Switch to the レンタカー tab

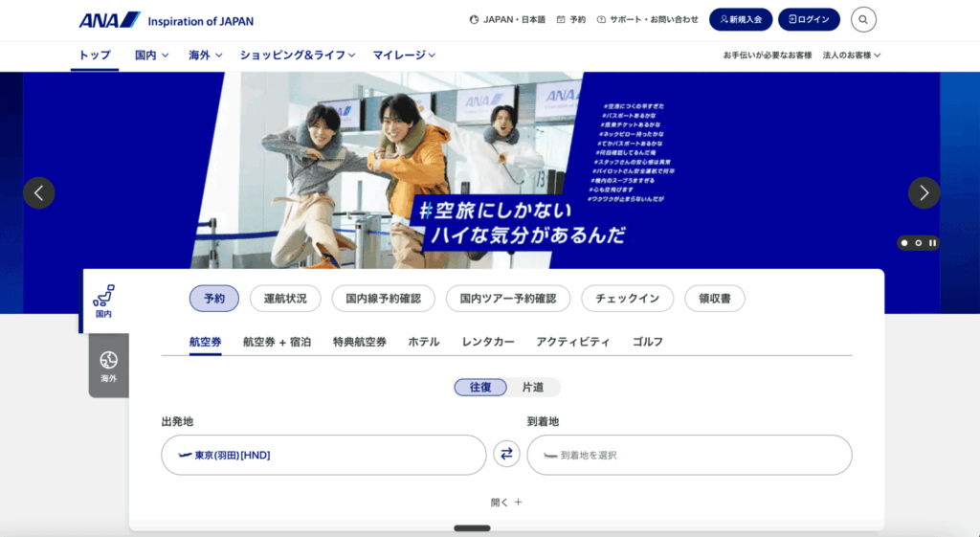[488, 342]
